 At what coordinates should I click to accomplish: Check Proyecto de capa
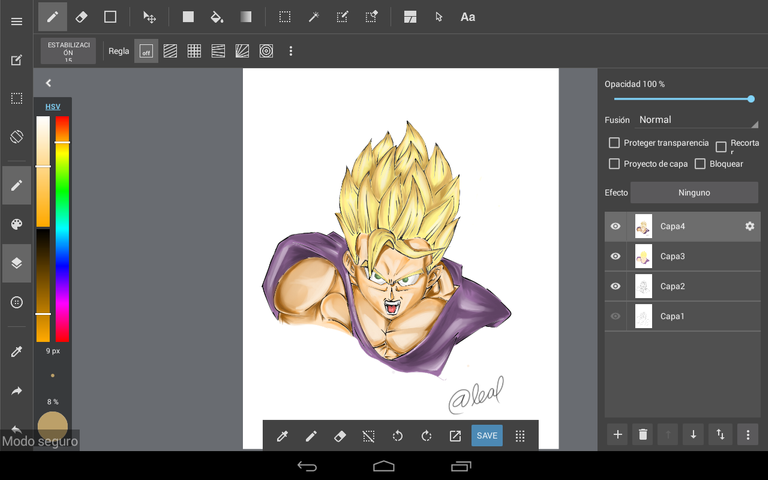[614, 164]
